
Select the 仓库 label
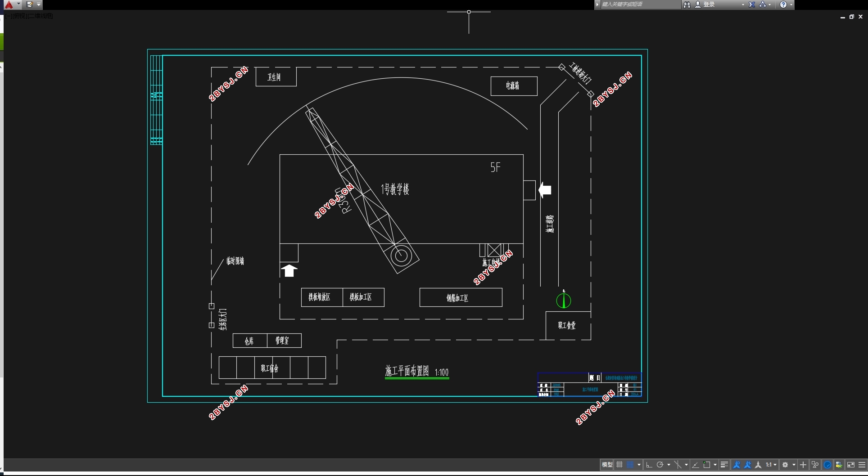(x=249, y=341)
